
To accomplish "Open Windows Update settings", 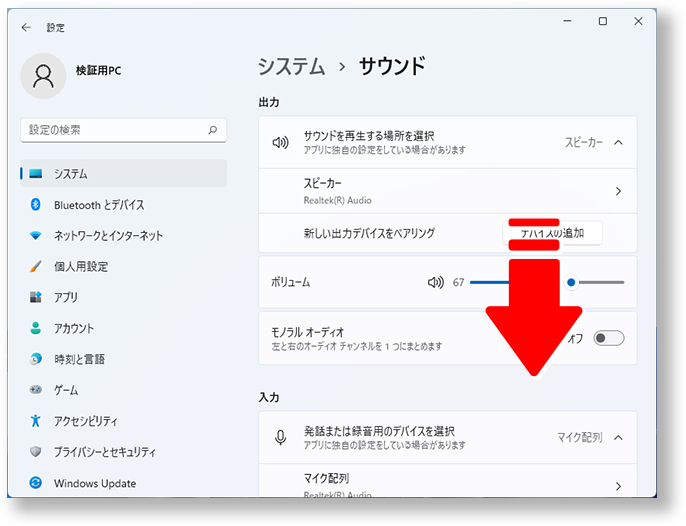I will click(x=124, y=483).
